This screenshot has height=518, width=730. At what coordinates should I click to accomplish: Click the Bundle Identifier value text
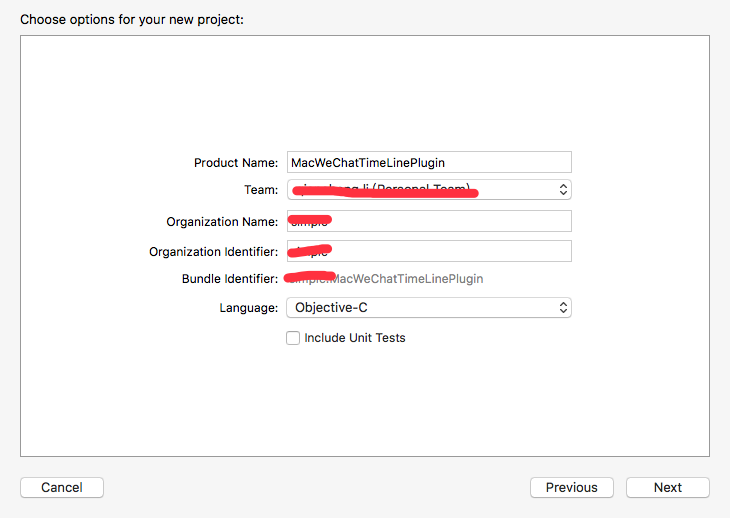click(x=384, y=279)
